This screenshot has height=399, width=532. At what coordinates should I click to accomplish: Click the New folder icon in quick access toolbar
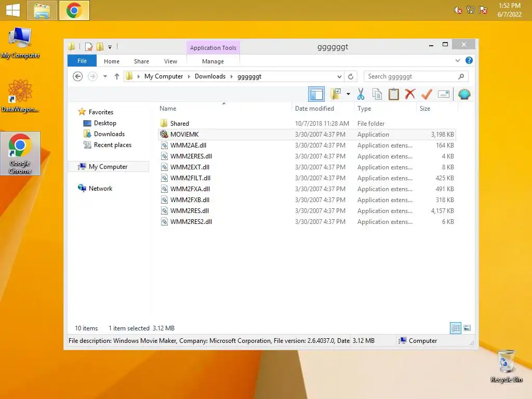[100, 47]
